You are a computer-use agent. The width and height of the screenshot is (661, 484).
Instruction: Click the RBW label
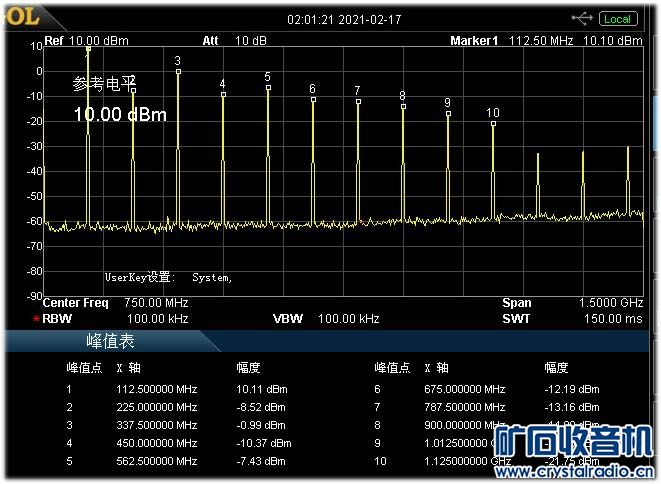pos(57,319)
